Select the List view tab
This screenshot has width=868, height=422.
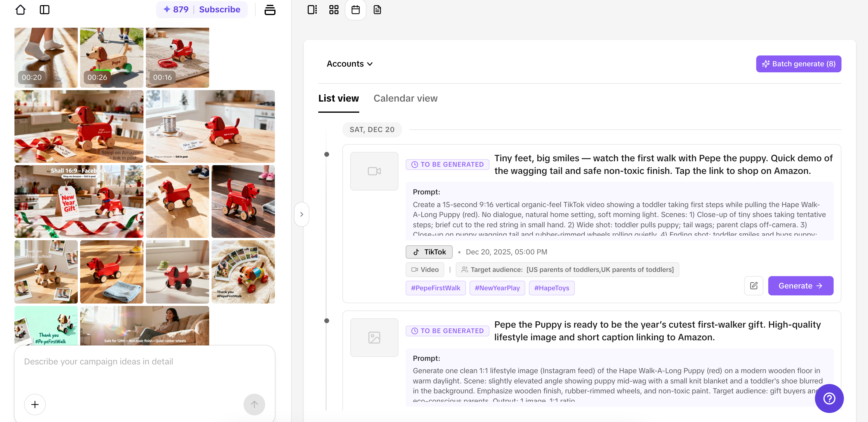pos(338,98)
